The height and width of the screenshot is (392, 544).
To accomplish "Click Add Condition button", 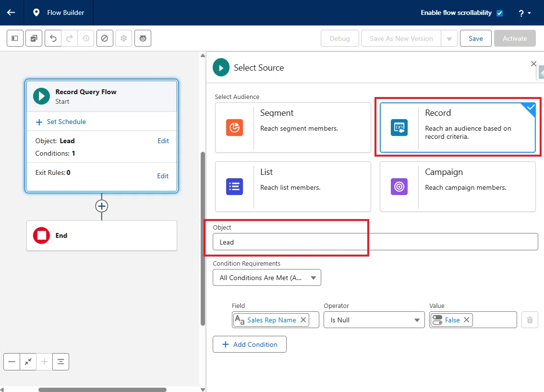I will tap(250, 344).
